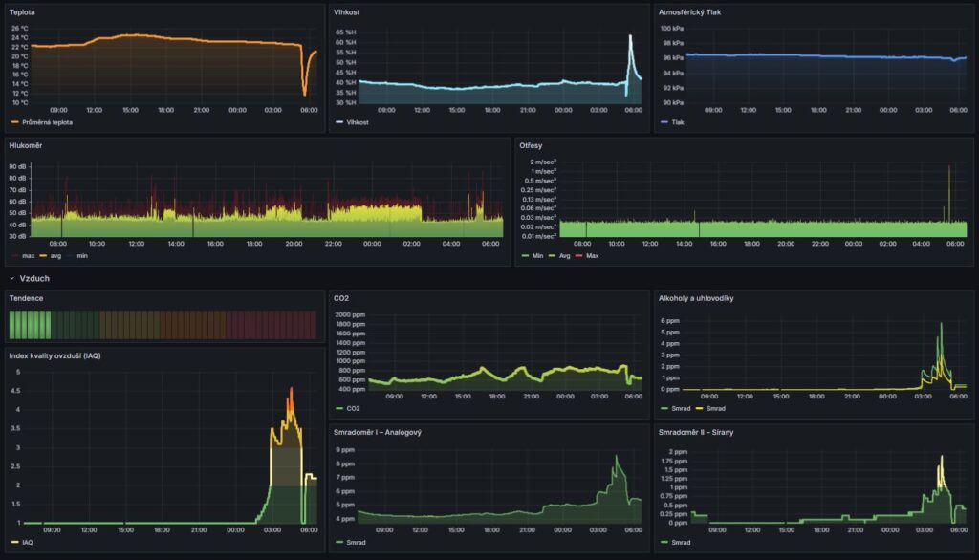Toggle the min series in Hlukoměr legend

pos(82,256)
